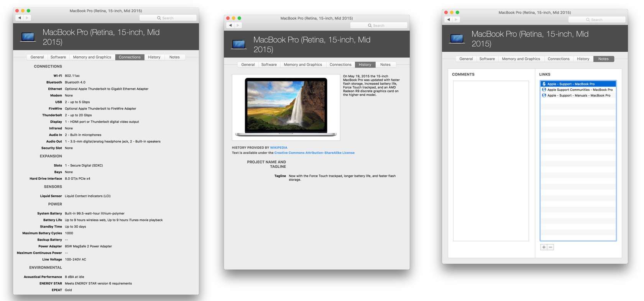The image size is (644, 301).
Task: Select the active Connections tab in the left window
Action: 130,57
